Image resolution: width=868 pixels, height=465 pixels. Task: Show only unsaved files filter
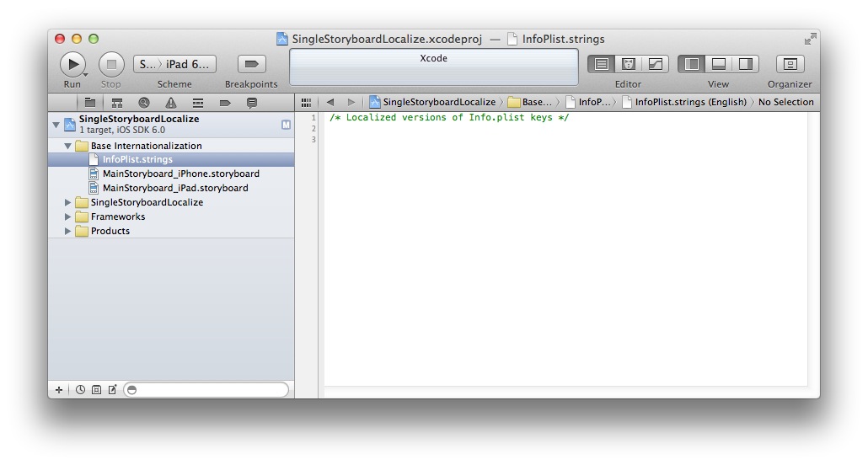(x=112, y=390)
